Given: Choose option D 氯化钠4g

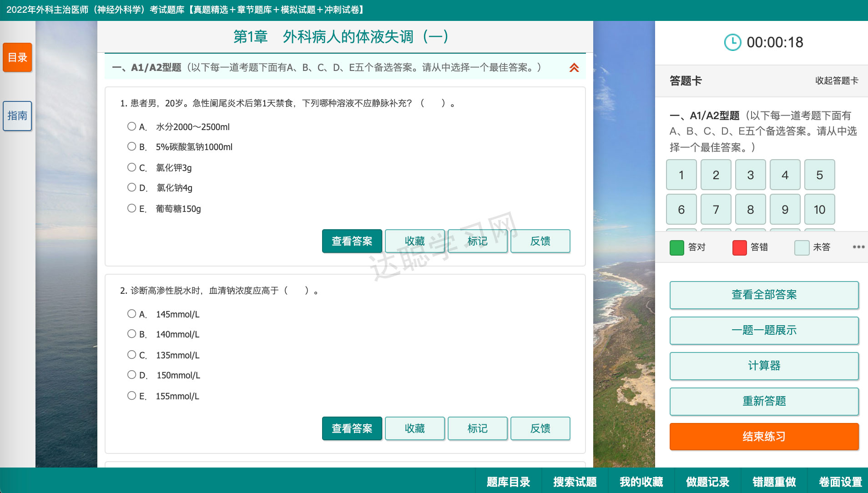Looking at the screenshot, I should (132, 187).
